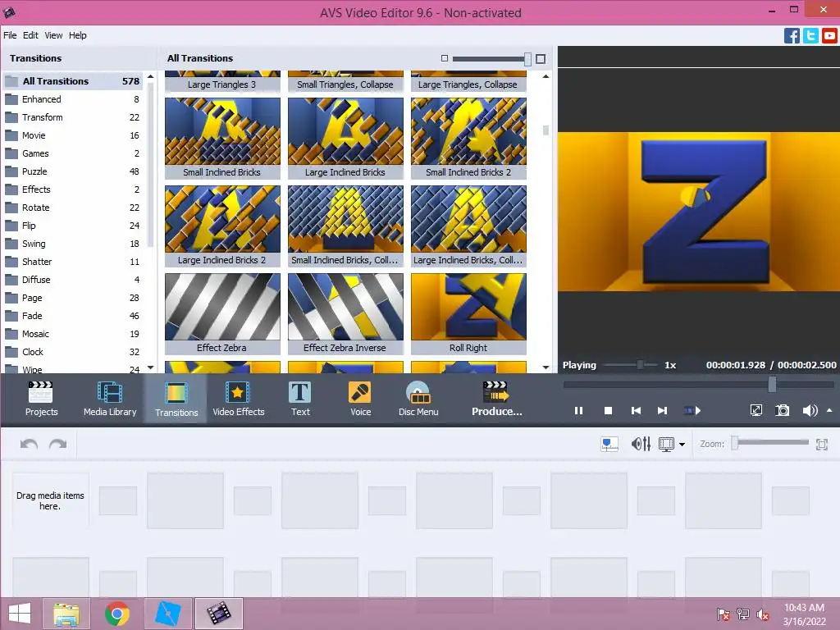Click the transitions grid scroll down arrow
840x630 pixels.
[x=546, y=367]
